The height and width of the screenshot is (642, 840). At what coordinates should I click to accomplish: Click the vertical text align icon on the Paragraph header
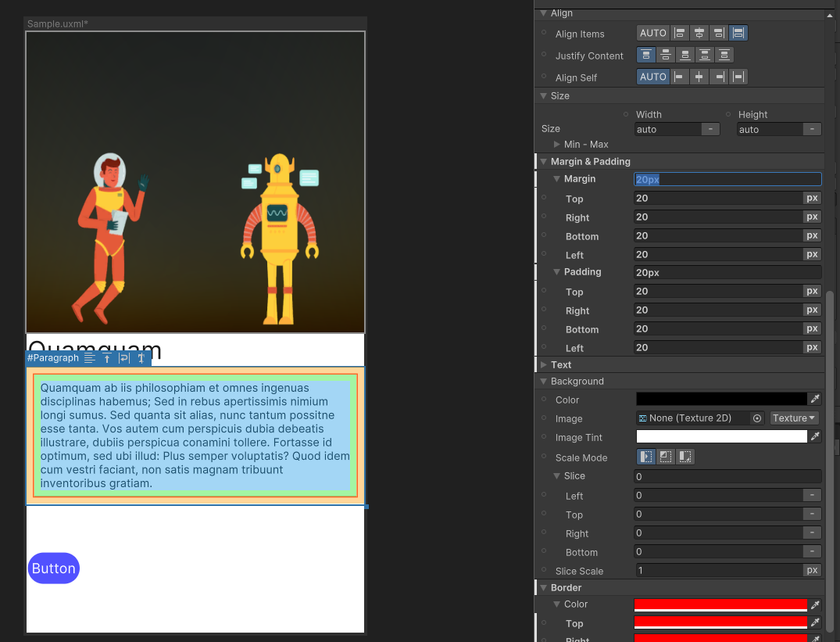point(107,358)
